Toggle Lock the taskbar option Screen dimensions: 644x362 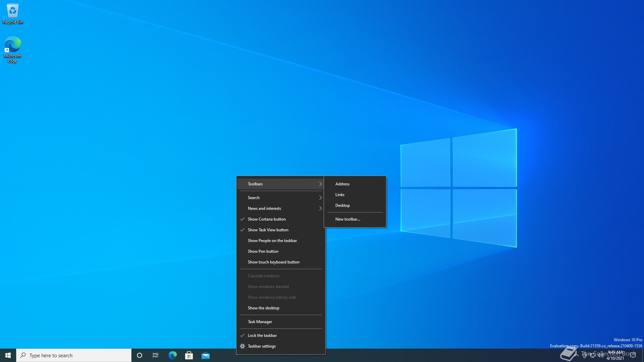coord(281,336)
